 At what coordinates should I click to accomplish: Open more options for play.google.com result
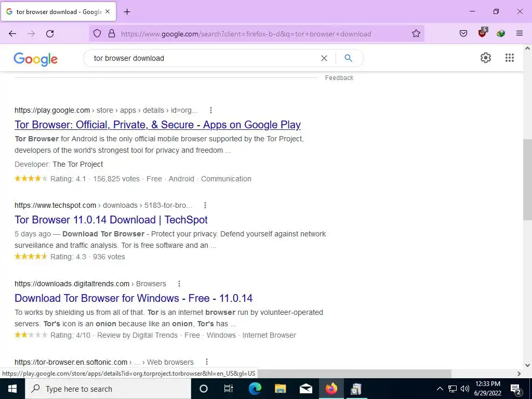pyautogui.click(x=211, y=110)
